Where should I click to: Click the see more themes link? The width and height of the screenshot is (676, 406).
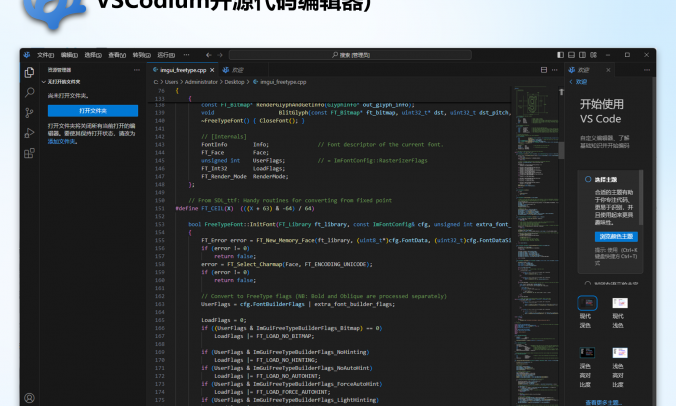pyautogui.click(x=603, y=402)
